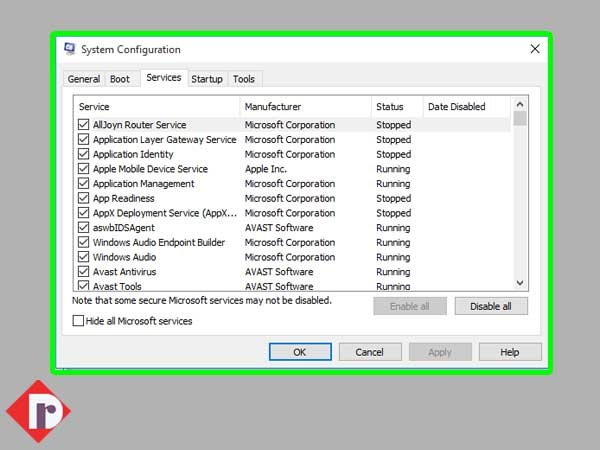Uncheck AllJoyn Router Service checkbox
Image resolution: width=600 pixels, height=450 pixels.
coord(83,124)
